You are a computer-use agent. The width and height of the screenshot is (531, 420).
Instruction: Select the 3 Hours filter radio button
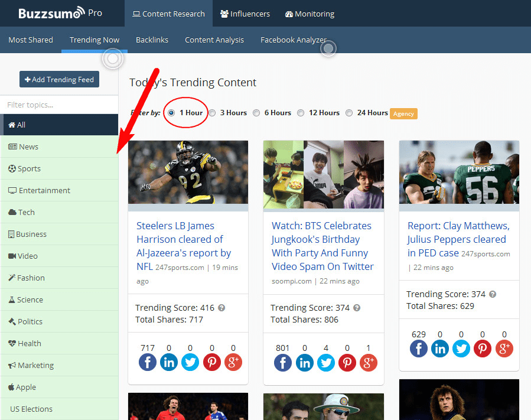[212, 113]
